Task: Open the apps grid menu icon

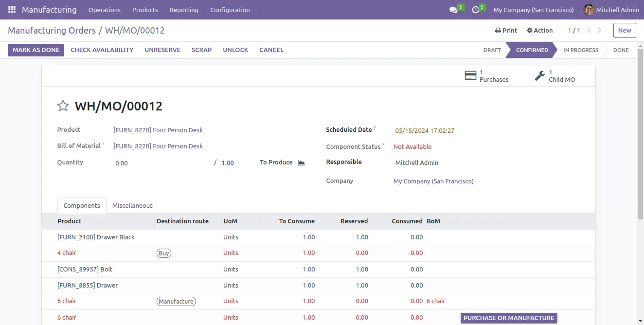Action: point(12,10)
